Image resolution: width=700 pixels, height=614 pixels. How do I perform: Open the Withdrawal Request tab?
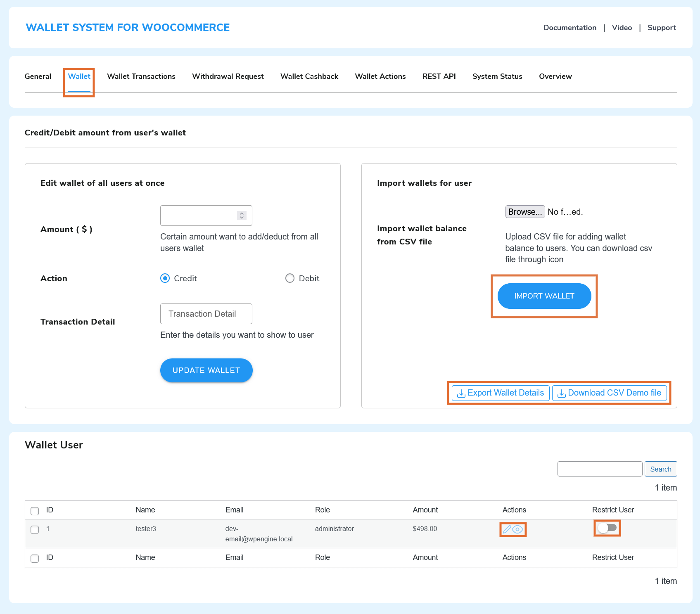(x=228, y=76)
